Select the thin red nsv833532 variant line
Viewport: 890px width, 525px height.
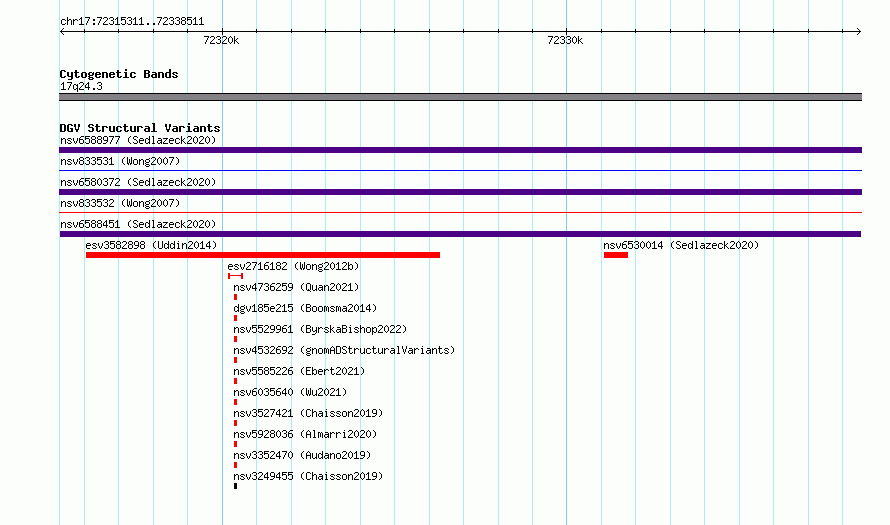(x=460, y=212)
